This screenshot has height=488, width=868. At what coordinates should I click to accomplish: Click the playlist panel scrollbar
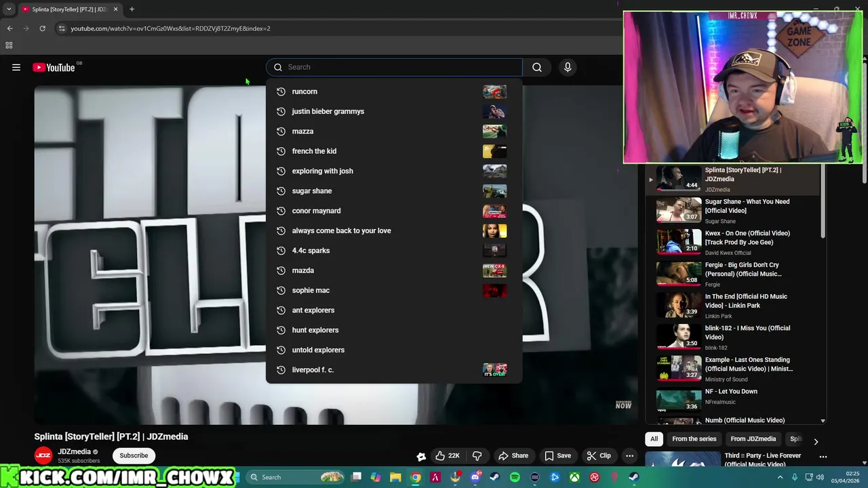(x=823, y=202)
